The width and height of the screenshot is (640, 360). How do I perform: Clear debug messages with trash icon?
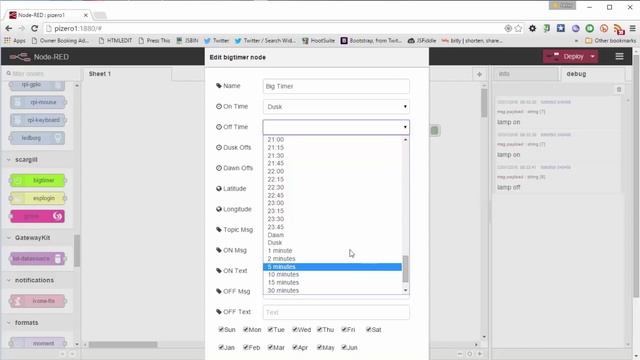click(x=619, y=89)
